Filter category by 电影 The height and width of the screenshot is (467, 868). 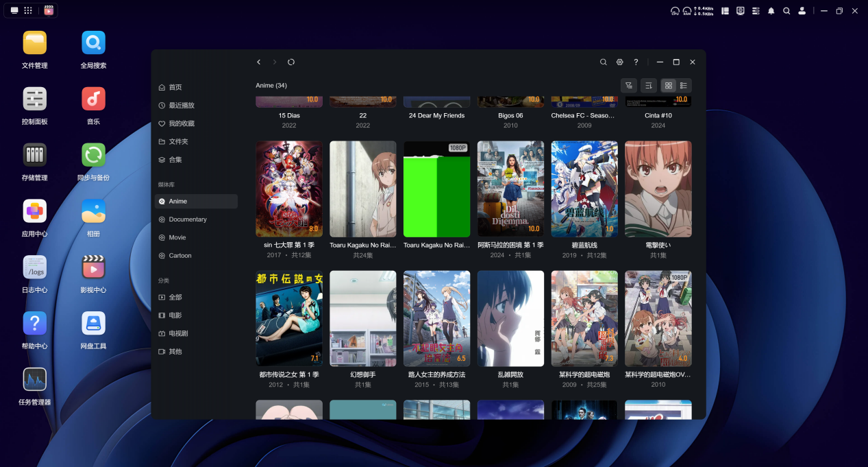(196, 315)
